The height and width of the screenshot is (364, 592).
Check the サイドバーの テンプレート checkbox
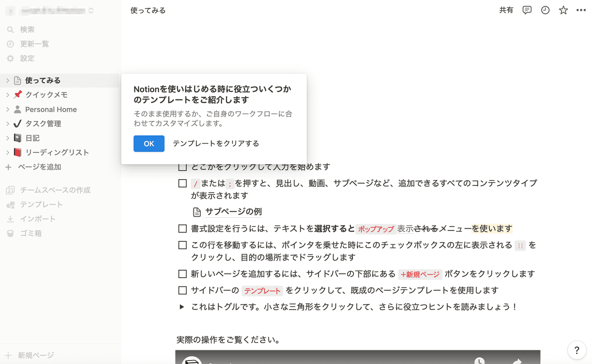coord(183,290)
